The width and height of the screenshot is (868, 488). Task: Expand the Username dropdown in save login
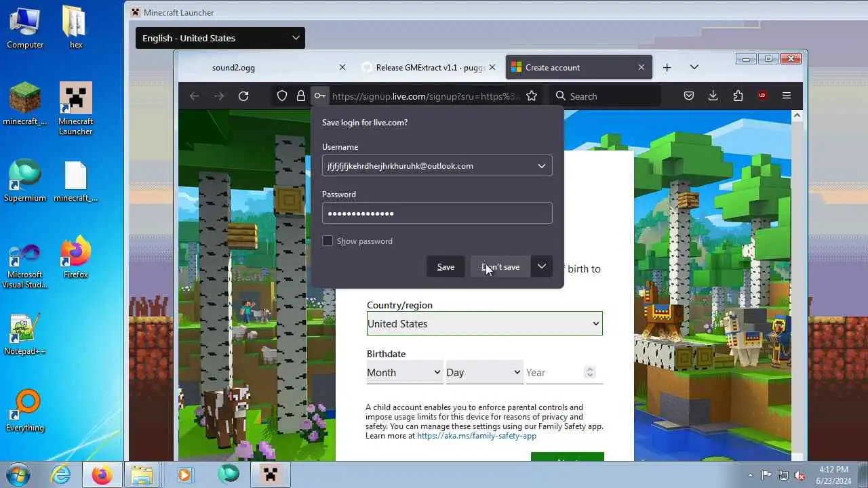542,166
